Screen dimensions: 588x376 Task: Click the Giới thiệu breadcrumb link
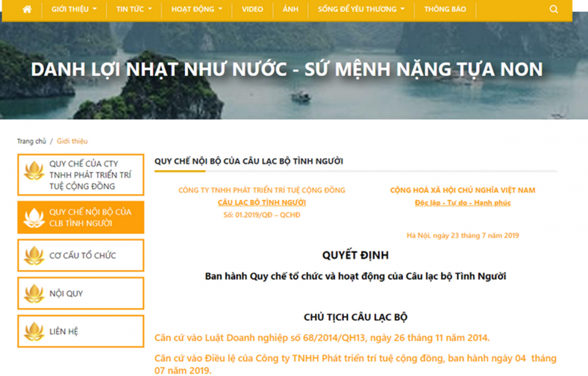click(x=72, y=142)
